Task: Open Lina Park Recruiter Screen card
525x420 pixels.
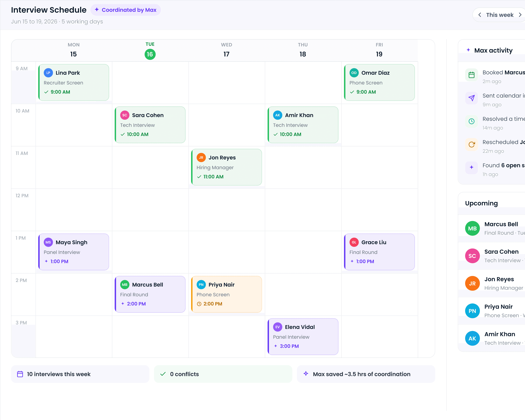Action: [73, 82]
